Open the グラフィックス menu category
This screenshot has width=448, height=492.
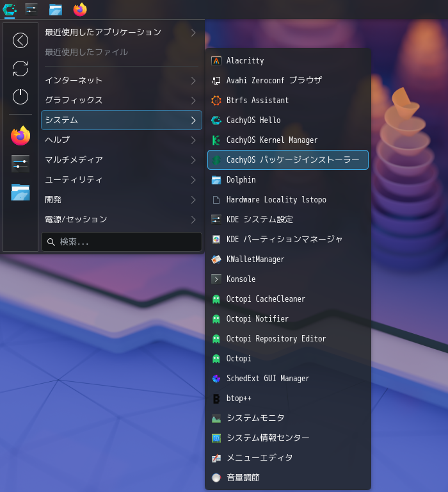point(122,100)
